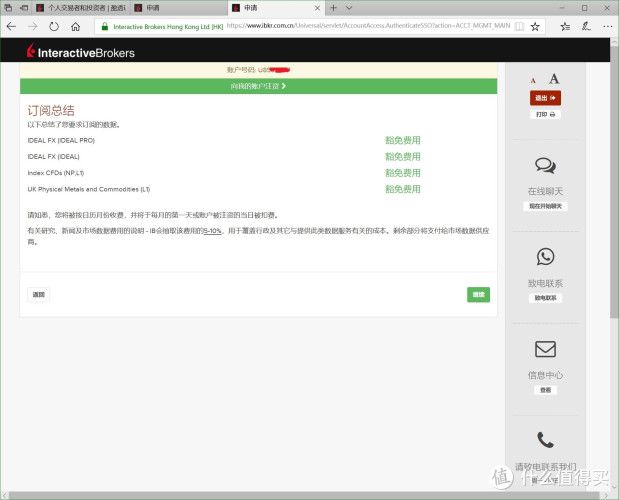Click the phone contact icon
This screenshot has width=619, height=500.
click(545, 256)
